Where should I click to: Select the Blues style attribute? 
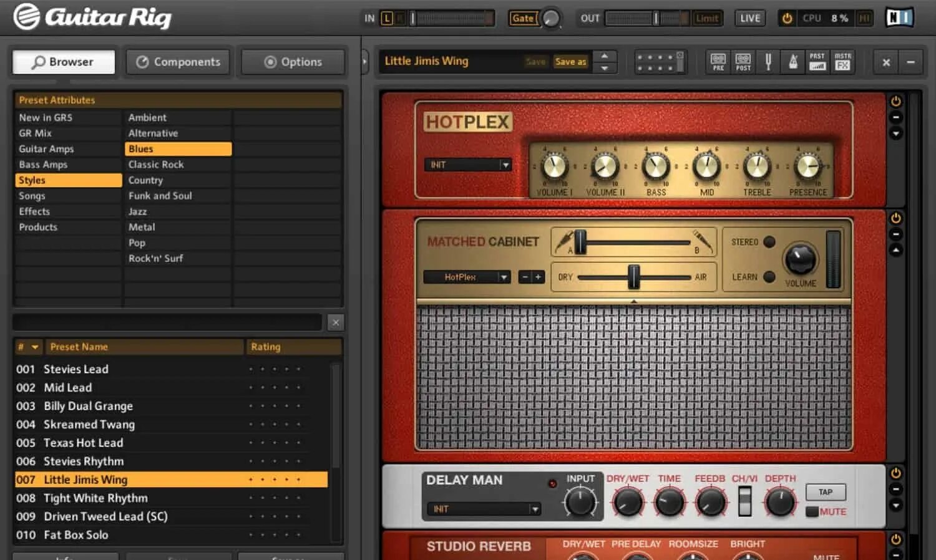178,148
